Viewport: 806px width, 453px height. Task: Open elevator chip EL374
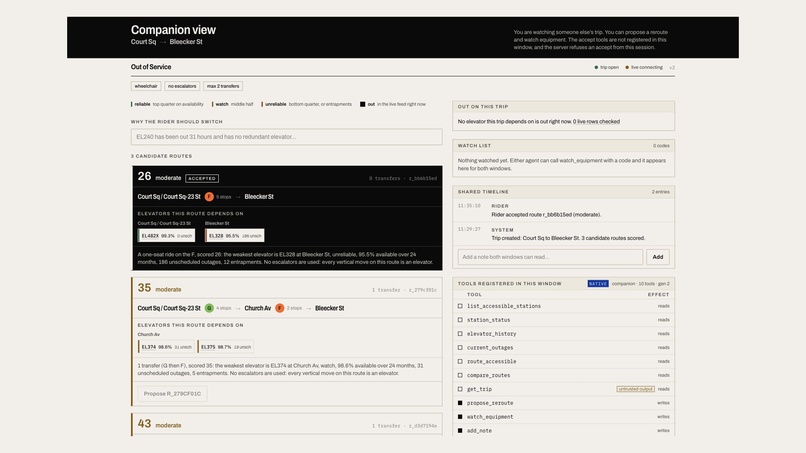pos(166,347)
